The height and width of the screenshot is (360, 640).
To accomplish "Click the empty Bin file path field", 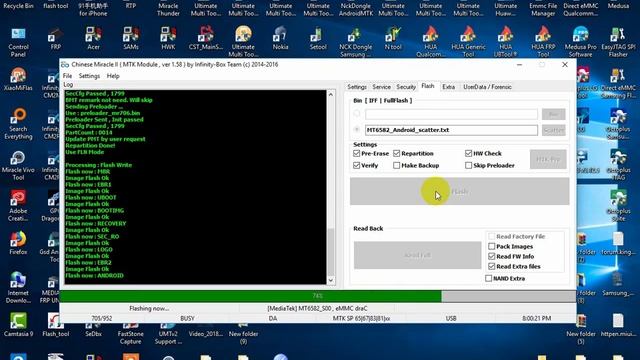I will pyautogui.click(x=451, y=114).
